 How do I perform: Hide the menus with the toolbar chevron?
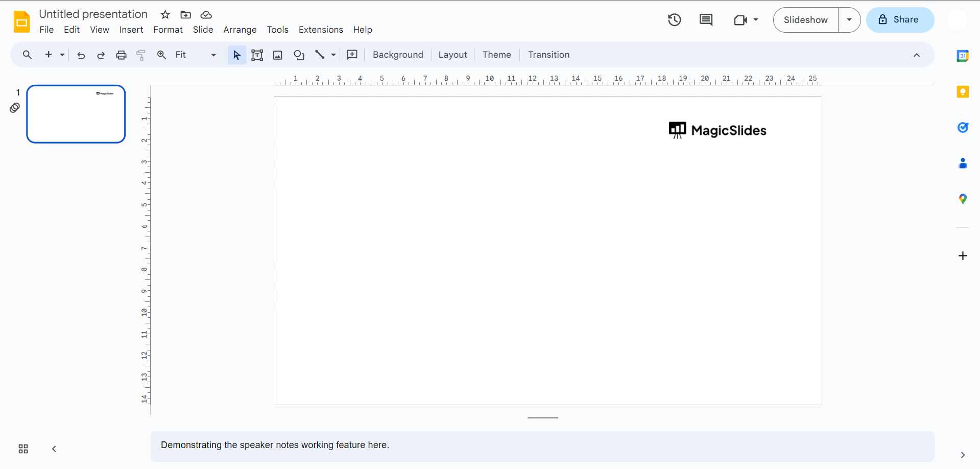coord(917,55)
